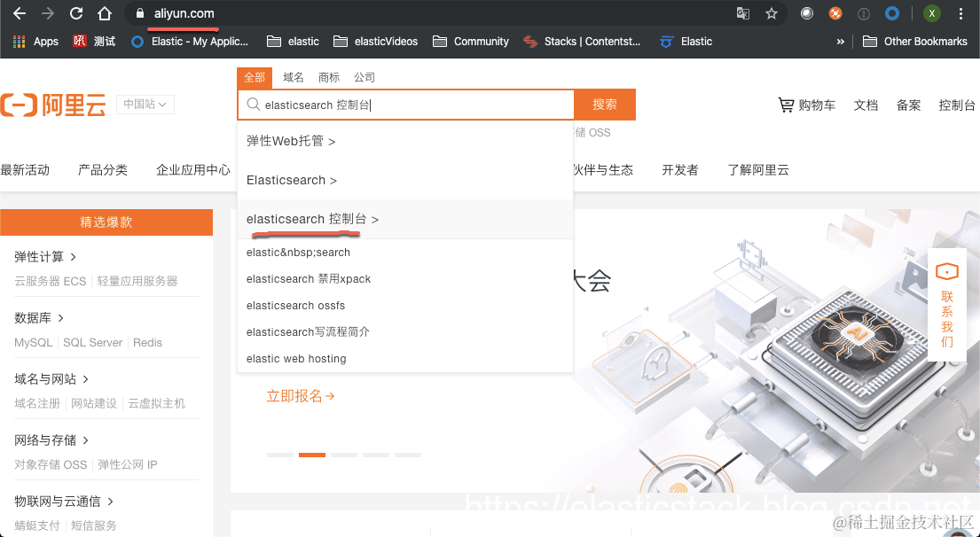Open 最新活动 nav item
980x537 pixels.
[x=25, y=170]
